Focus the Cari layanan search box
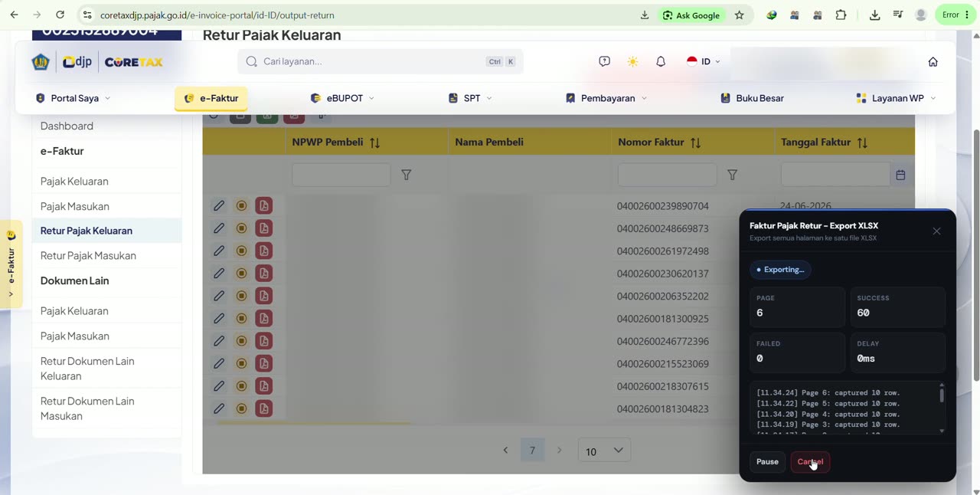Screen dimensions: 980x495 (381, 61)
